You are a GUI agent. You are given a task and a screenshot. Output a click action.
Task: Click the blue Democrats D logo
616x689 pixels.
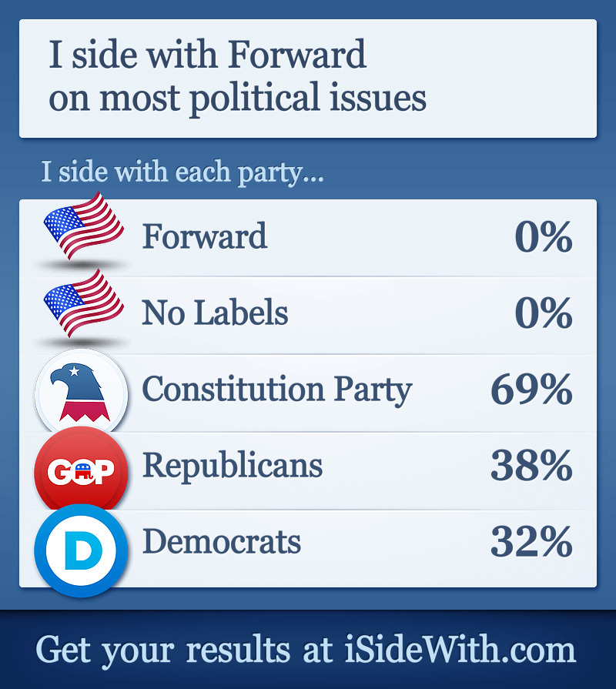tap(82, 550)
